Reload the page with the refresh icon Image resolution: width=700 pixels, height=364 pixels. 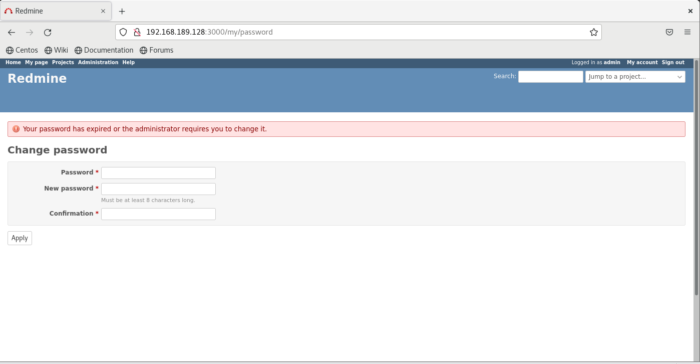click(x=47, y=32)
